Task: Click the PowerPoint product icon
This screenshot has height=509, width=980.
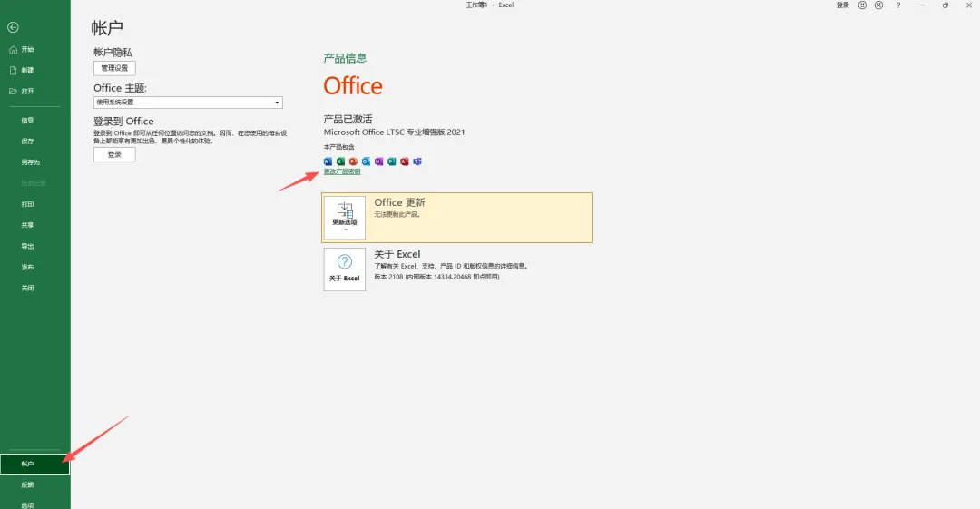Action: 353,162
